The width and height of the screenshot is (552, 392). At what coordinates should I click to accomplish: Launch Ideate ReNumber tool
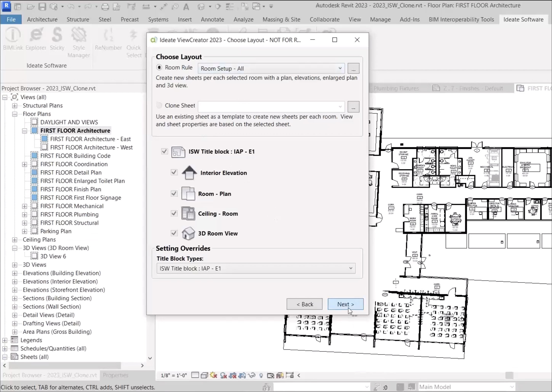pyautogui.click(x=108, y=39)
